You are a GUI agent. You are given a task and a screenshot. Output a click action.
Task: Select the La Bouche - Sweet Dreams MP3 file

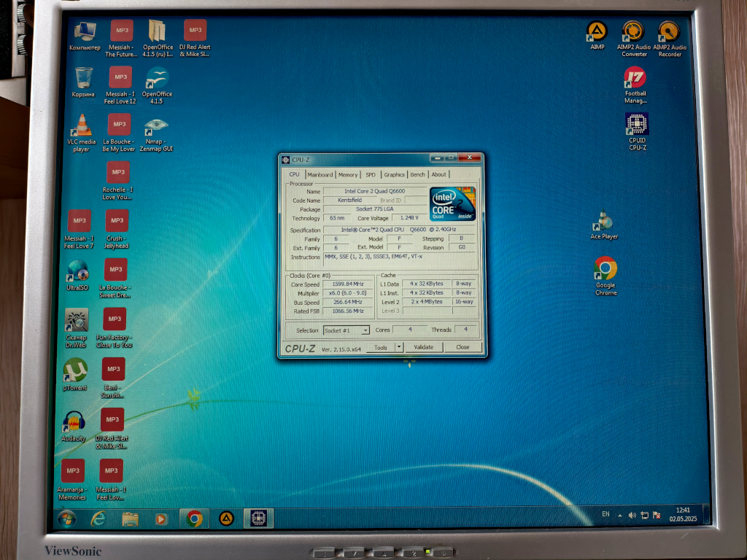pos(115,279)
